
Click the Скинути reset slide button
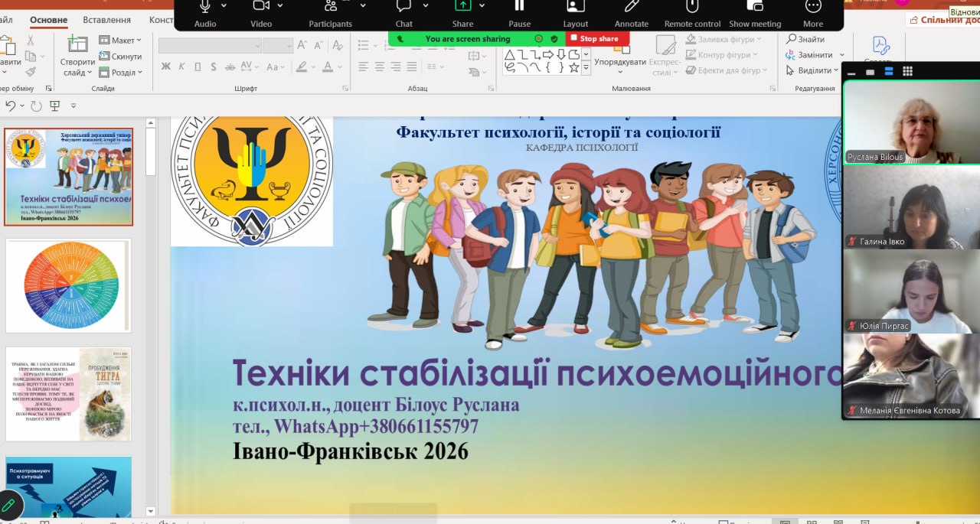(121, 57)
